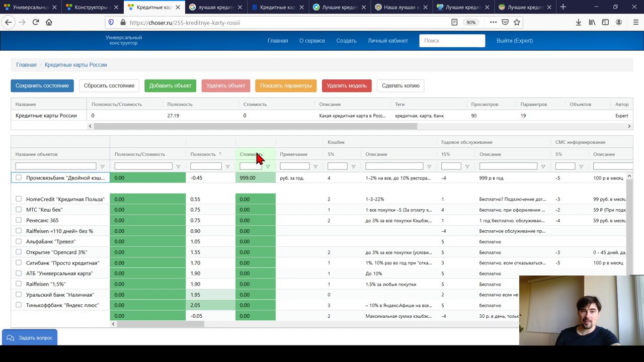Click Сбросить состояние button
Image resolution: width=644 pixels, height=362 pixels.
click(109, 85)
